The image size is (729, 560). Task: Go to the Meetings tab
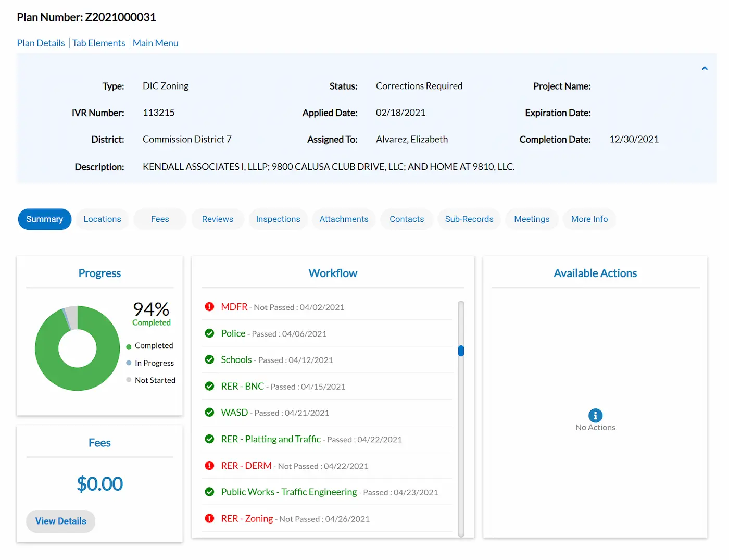tap(532, 219)
